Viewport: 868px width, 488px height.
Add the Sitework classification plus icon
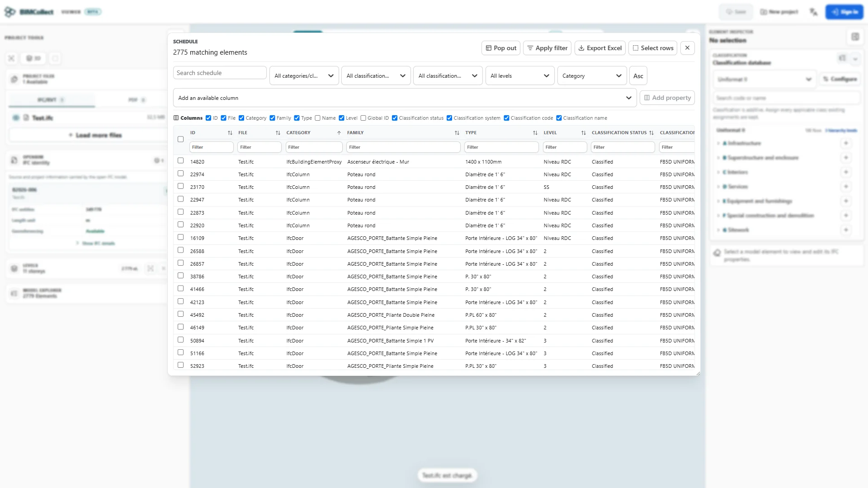[846, 230]
